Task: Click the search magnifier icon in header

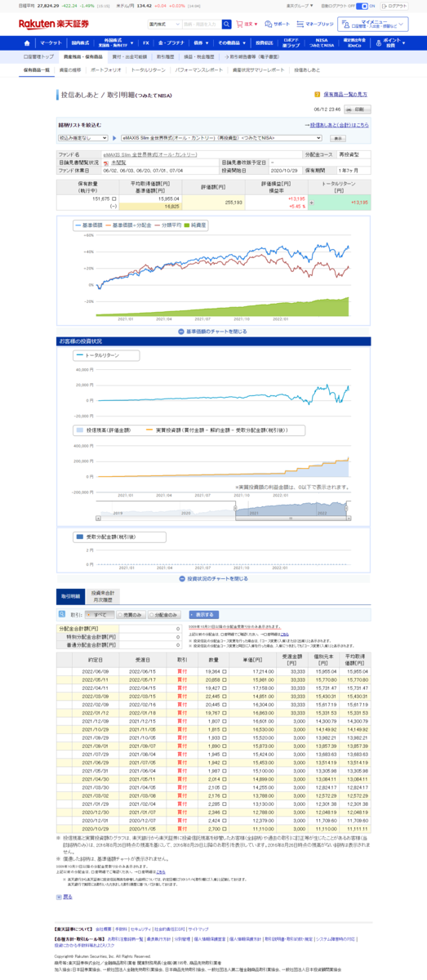Action: point(227,24)
